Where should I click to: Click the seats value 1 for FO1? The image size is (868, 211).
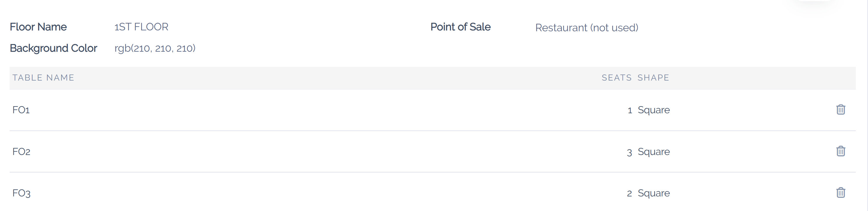pos(629,110)
